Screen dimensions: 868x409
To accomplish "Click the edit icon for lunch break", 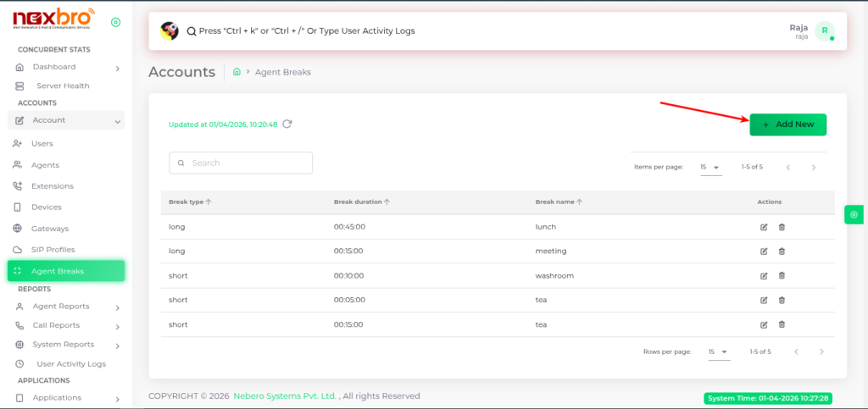I will (x=764, y=227).
